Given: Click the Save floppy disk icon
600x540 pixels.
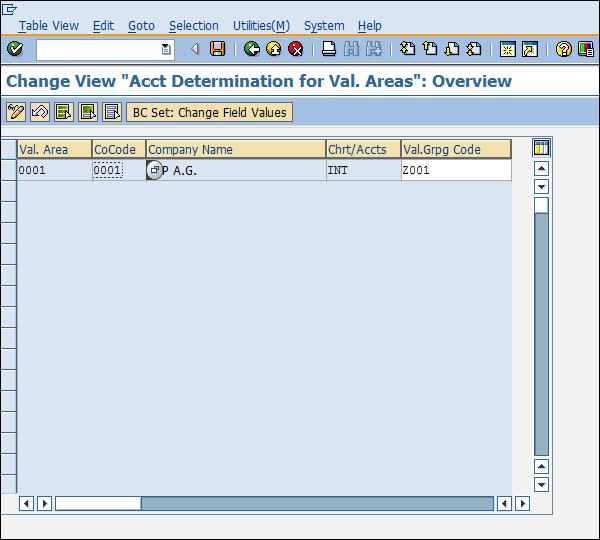Looking at the screenshot, I should click(x=217, y=49).
